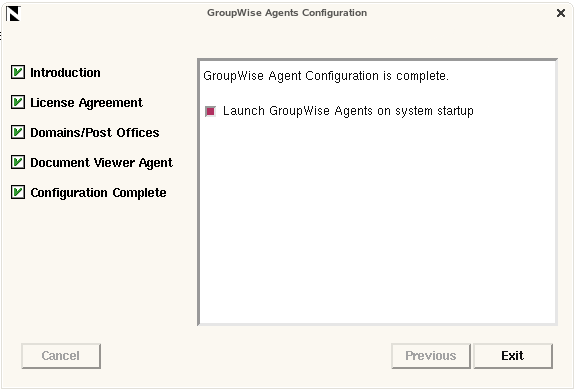Select the Document Viewer Agent step label
This screenshot has height=390, width=576.
[101, 163]
